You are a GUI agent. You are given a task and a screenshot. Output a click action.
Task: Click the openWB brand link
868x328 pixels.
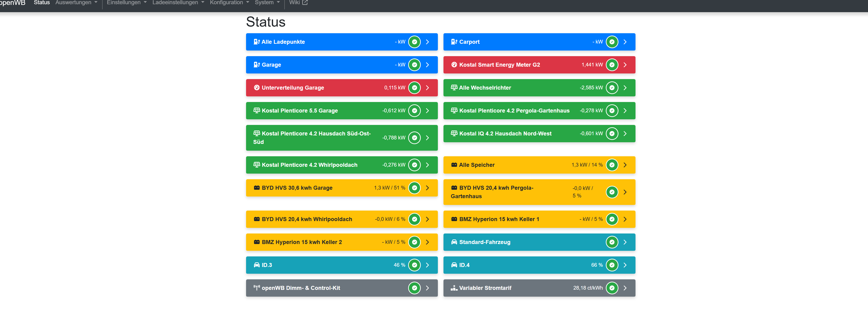pyautogui.click(x=13, y=3)
